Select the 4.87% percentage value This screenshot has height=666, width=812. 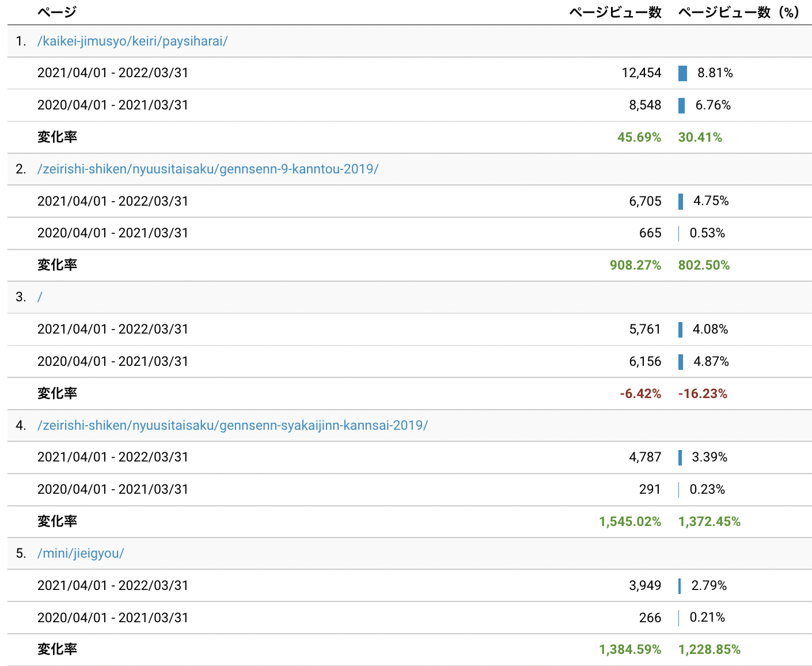(x=711, y=362)
